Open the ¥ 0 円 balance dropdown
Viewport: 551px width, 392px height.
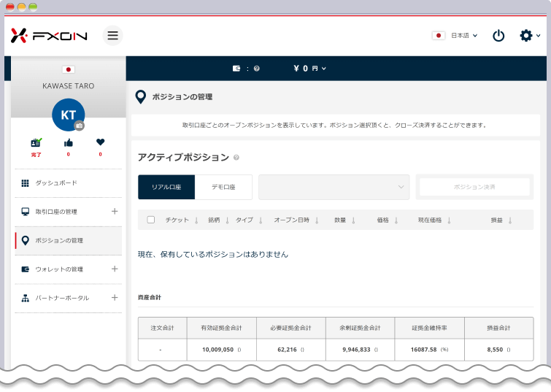tap(309, 69)
